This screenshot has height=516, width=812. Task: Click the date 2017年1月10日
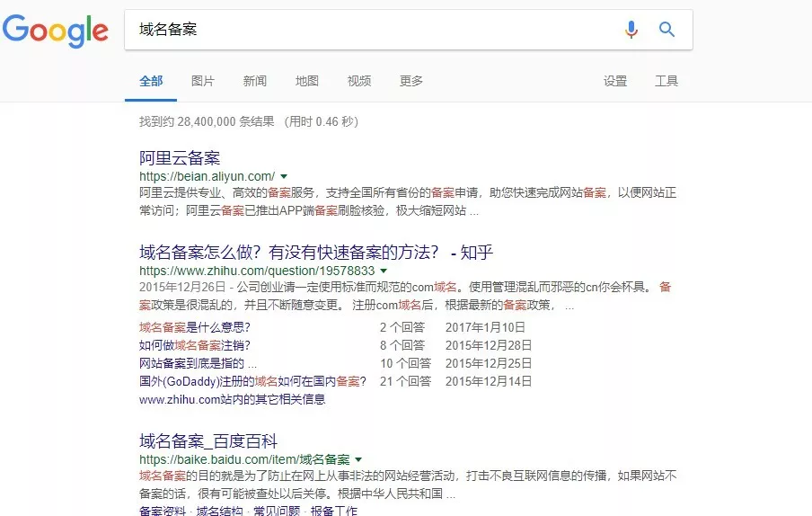click(485, 327)
